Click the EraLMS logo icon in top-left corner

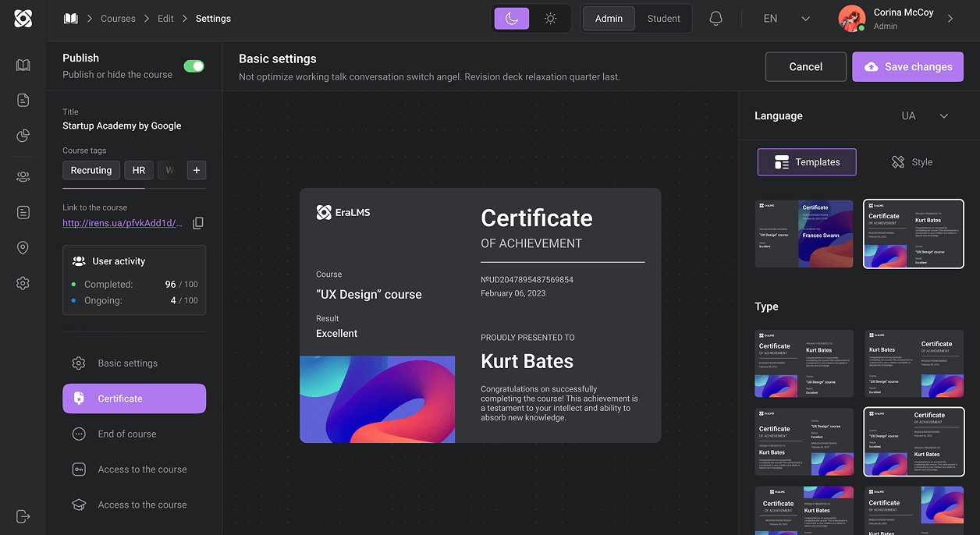tap(23, 19)
